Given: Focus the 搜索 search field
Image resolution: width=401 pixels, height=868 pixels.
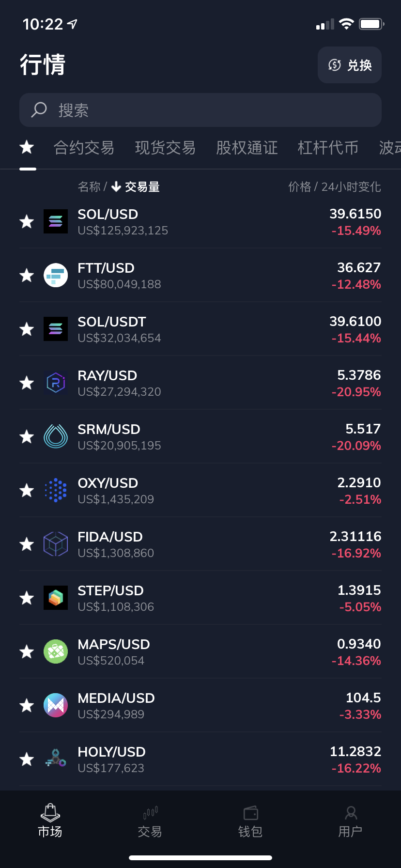Looking at the screenshot, I should pos(200,110).
